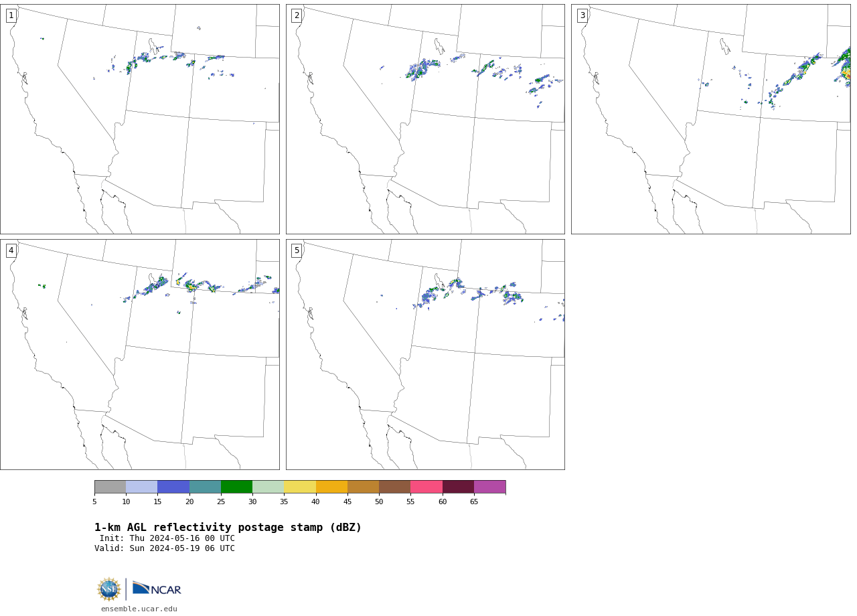The image size is (857, 616).
Task: Click the panel number 5 label
Action: tap(297, 250)
